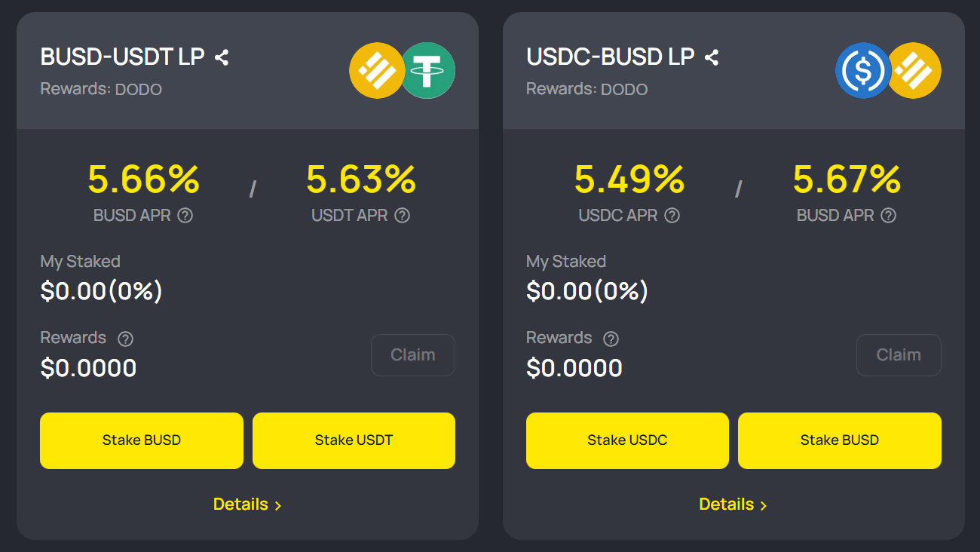Stake BUSD in the BUSD-USDT pool
980x552 pixels.
point(142,440)
